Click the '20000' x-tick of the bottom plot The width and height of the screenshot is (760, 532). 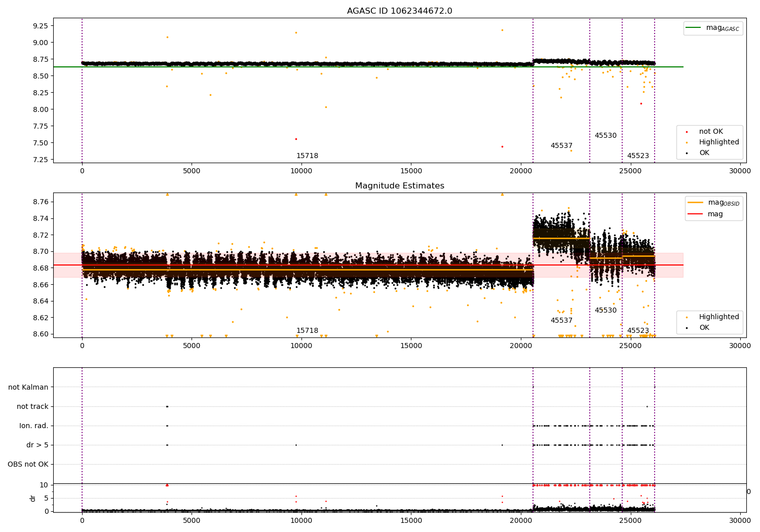521,520
